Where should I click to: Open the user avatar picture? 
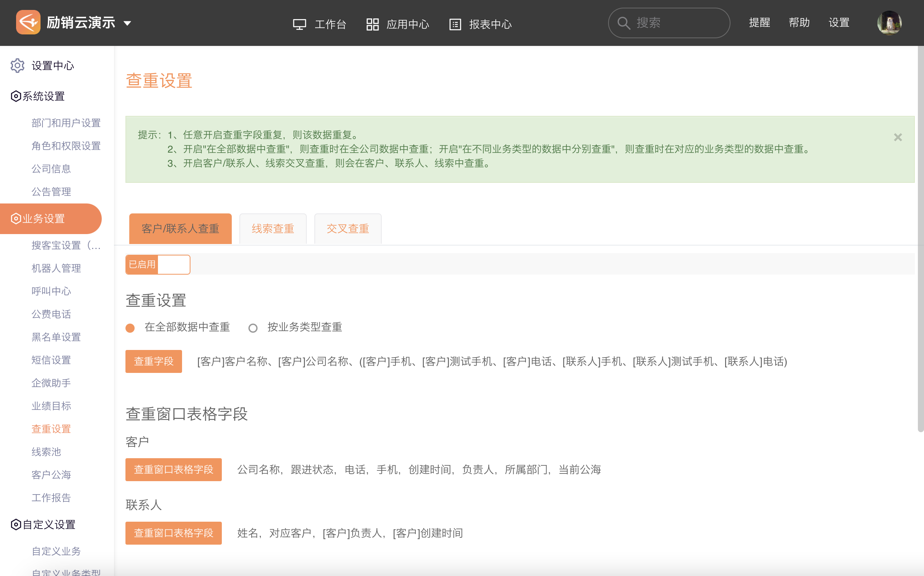pos(889,23)
